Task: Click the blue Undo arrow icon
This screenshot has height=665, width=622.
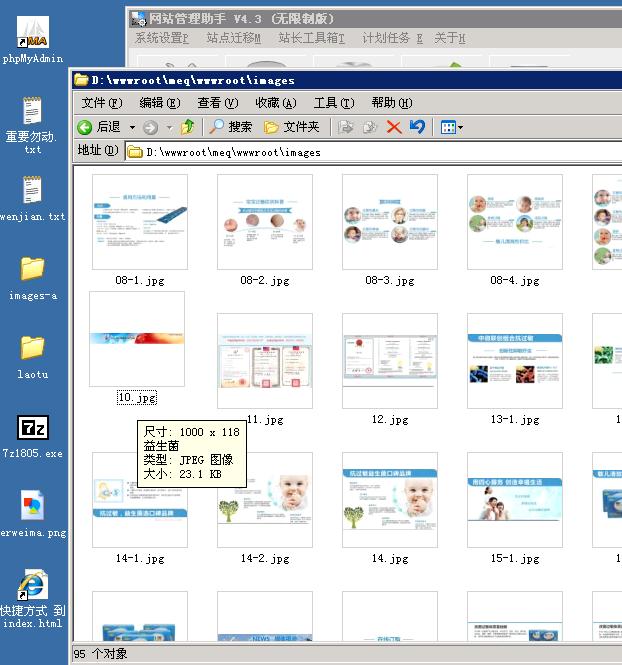Action: tap(417, 127)
